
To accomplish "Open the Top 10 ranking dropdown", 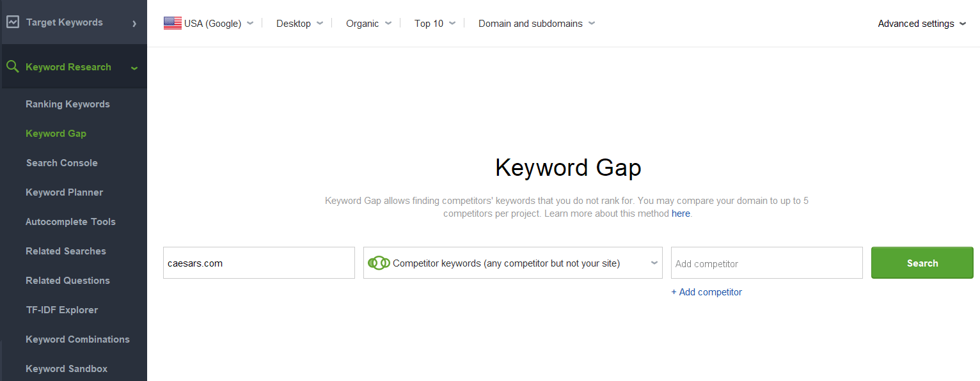I will (435, 24).
